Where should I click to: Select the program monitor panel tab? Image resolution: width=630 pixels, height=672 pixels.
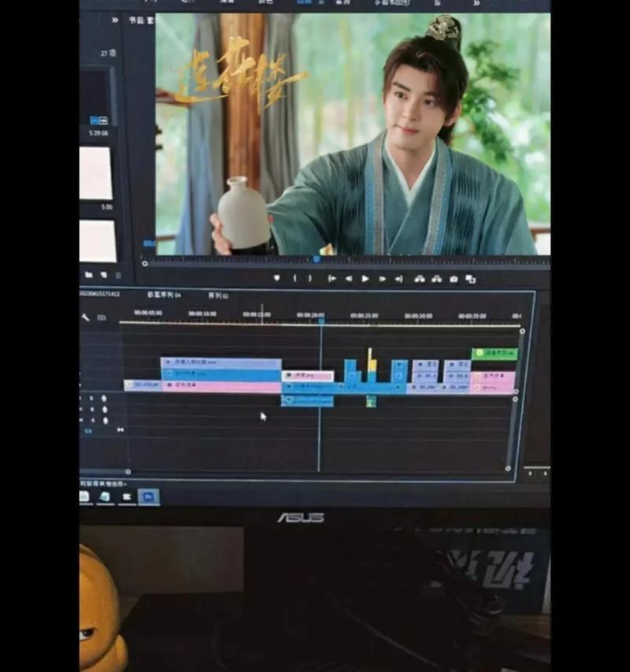tap(141, 20)
